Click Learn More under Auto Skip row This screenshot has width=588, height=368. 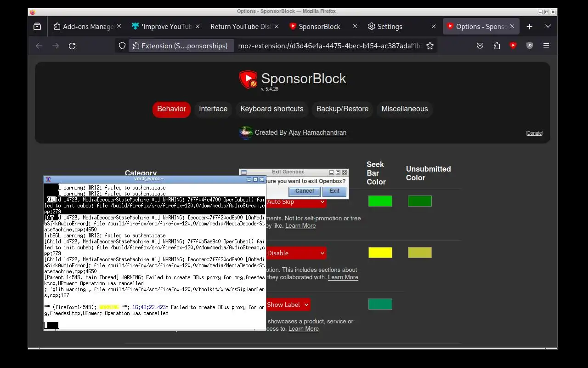click(300, 226)
